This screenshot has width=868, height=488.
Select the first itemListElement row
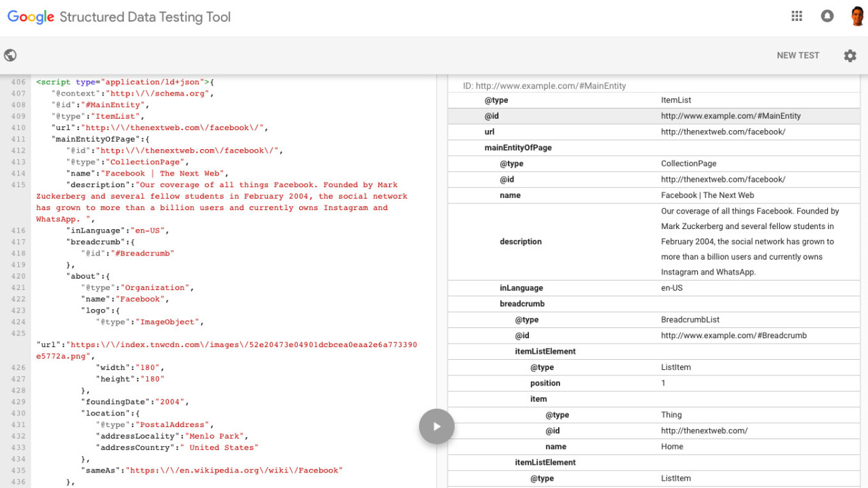pos(545,351)
